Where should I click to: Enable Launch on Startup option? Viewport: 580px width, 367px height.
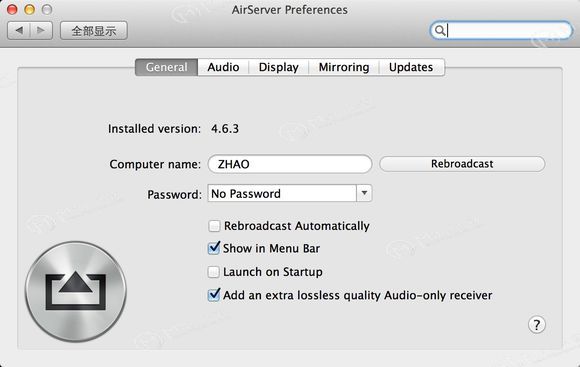213,272
